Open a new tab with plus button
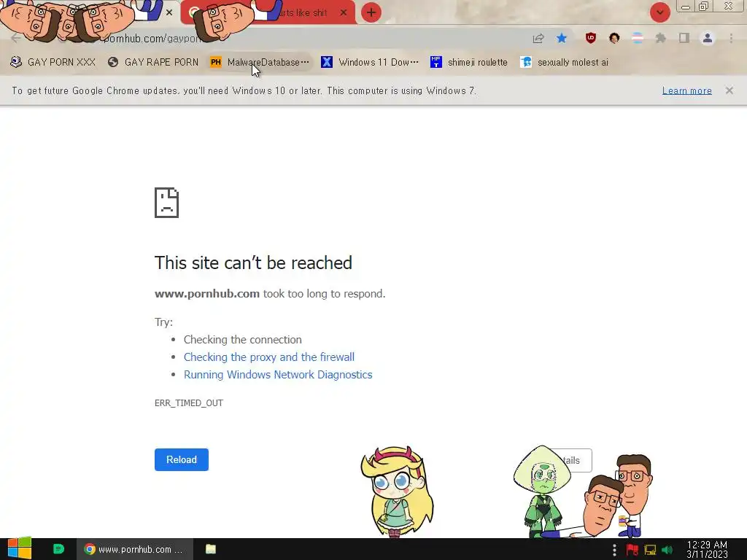The width and height of the screenshot is (747, 560). [x=371, y=12]
